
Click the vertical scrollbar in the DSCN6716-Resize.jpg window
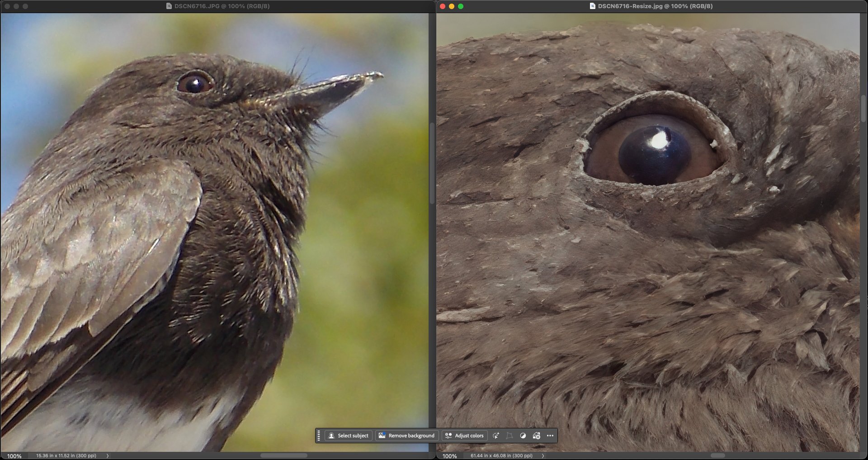coord(863,109)
